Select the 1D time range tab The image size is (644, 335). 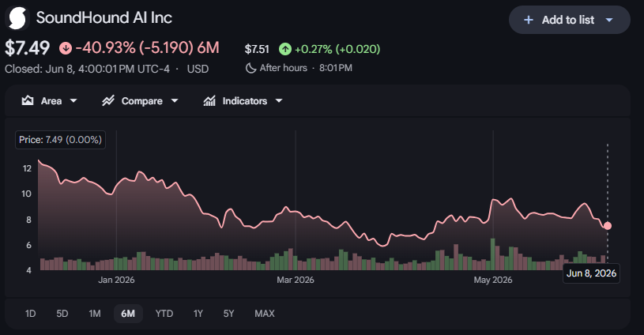tap(30, 314)
